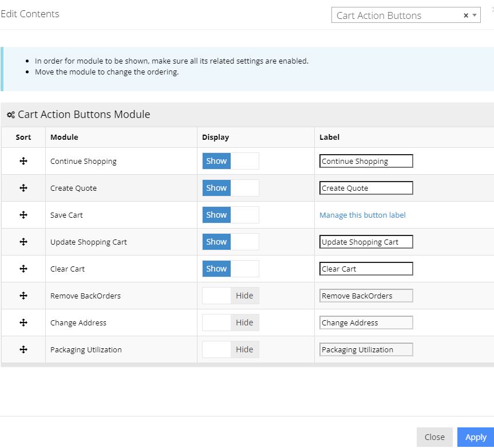Click the Packaging Utilization label field
Screen dimensions: 494x448
tap(366, 349)
